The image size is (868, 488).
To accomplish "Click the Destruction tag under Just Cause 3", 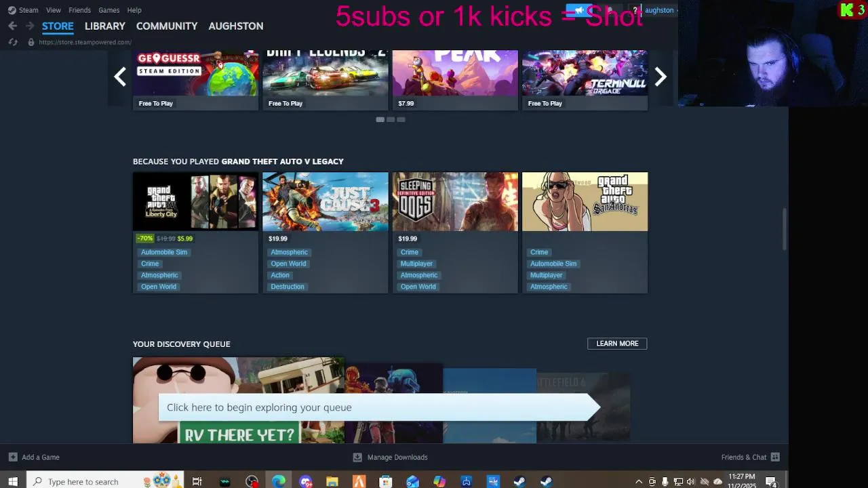I will (288, 287).
